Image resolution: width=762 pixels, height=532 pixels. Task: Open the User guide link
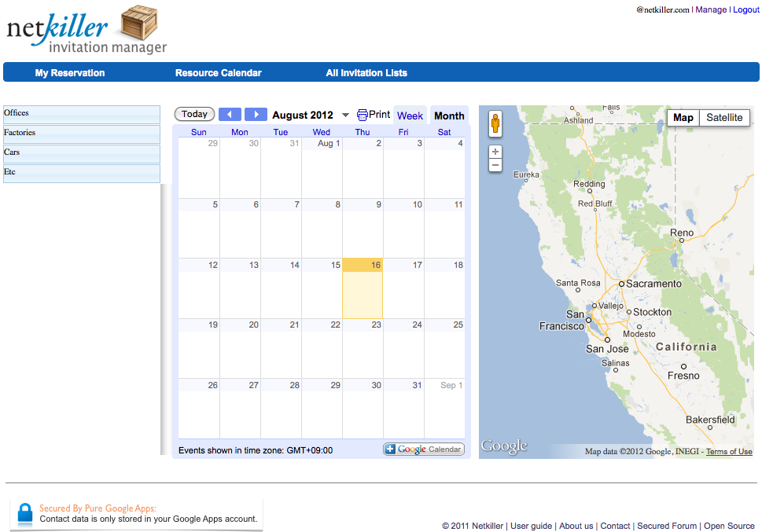(531, 526)
